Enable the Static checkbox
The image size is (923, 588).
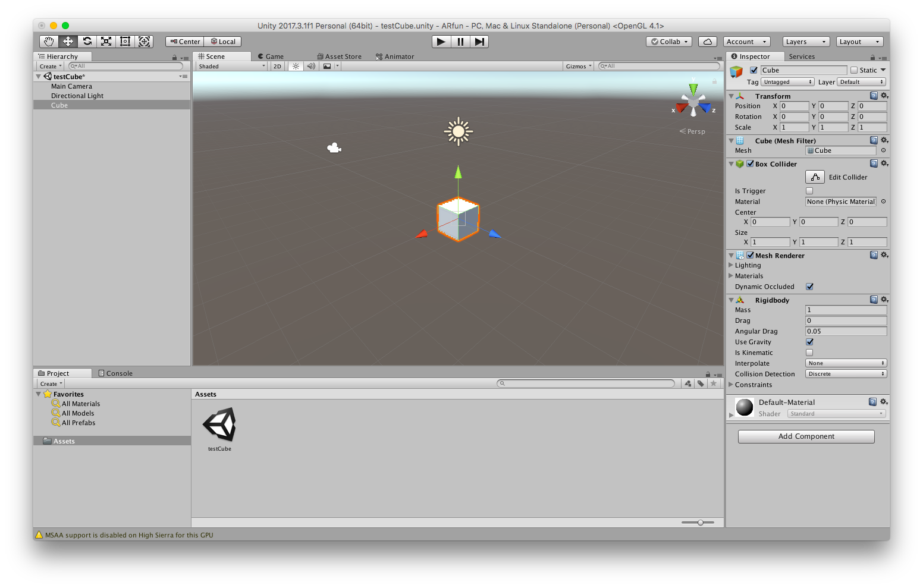pos(854,70)
